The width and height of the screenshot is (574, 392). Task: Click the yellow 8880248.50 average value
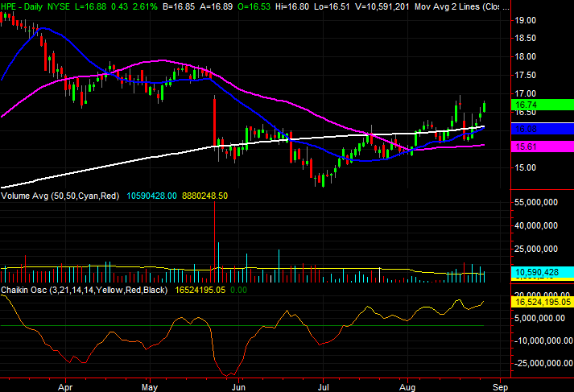point(204,196)
